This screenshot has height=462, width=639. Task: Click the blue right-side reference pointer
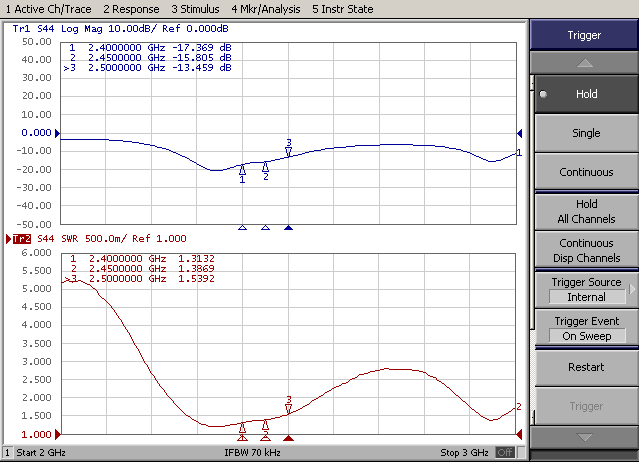click(x=520, y=133)
